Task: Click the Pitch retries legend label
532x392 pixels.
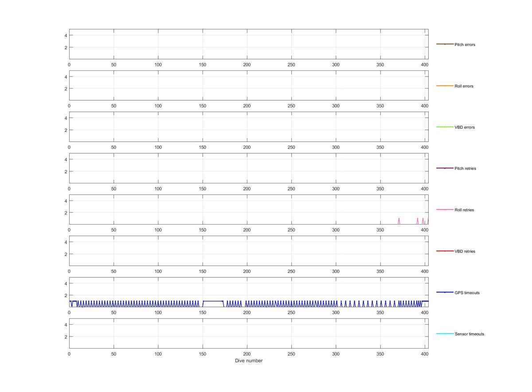Action: (x=465, y=168)
